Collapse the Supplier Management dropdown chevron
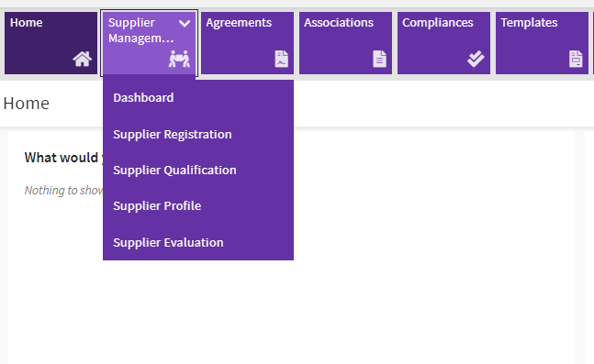Screen dimensions: 594x364 (185, 24)
